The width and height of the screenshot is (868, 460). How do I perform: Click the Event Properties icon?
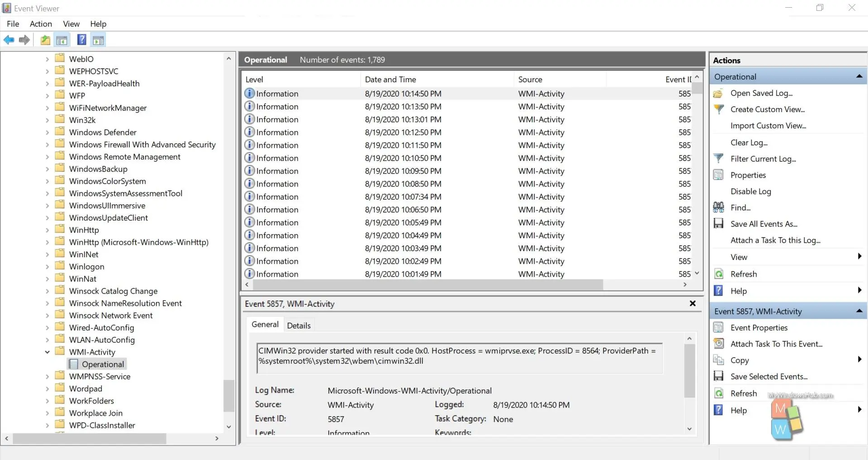click(x=718, y=327)
